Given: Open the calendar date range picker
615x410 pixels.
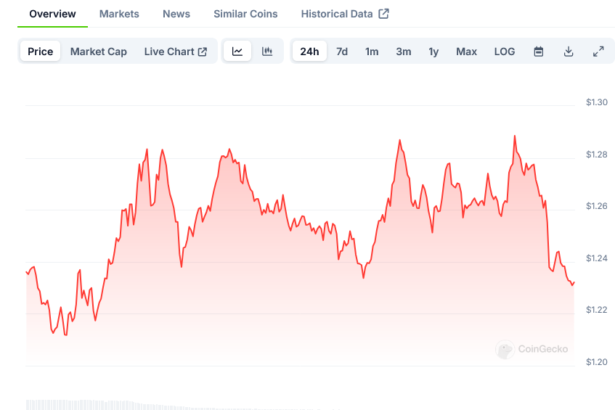Looking at the screenshot, I should coord(538,51).
